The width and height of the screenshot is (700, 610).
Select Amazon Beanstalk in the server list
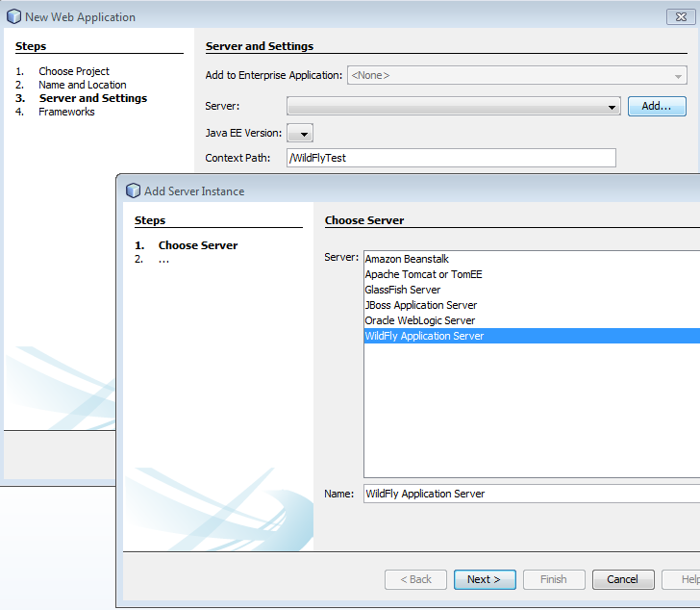pyautogui.click(x=532, y=259)
